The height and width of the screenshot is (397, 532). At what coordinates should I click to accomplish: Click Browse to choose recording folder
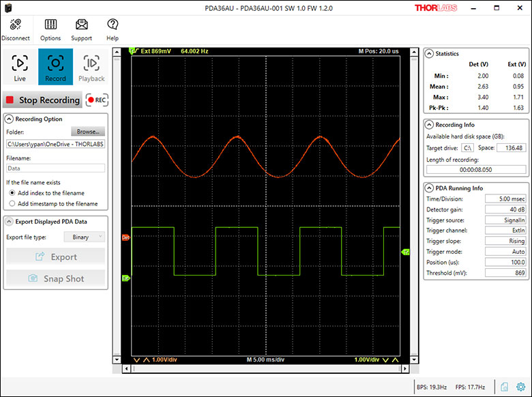tap(88, 132)
